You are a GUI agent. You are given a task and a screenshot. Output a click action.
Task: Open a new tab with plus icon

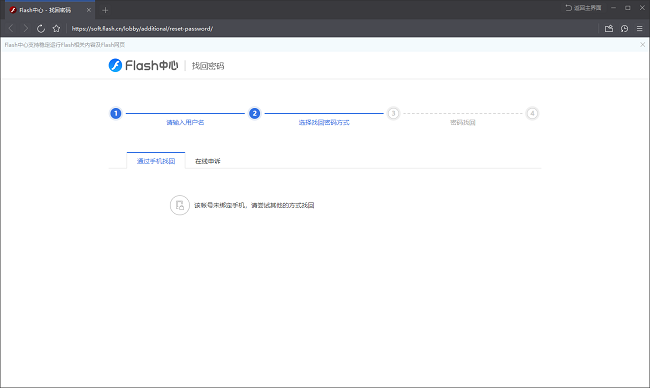105,10
